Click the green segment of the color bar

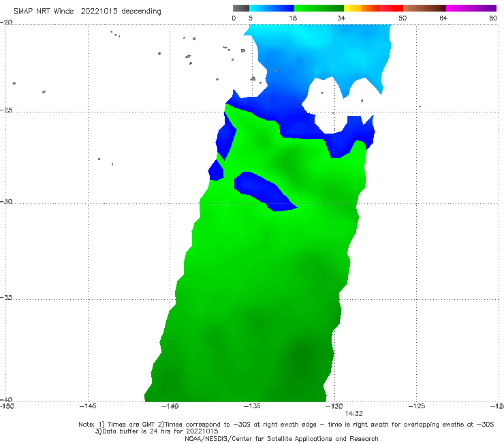[x=319, y=8]
